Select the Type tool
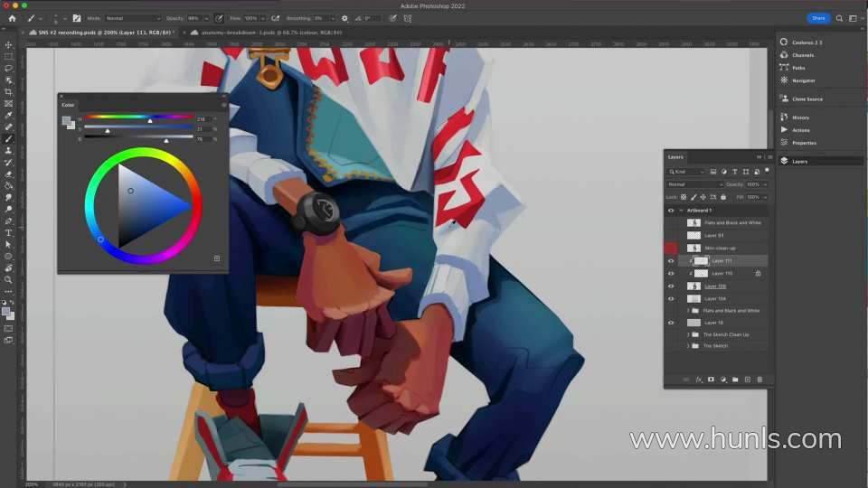 pos(8,233)
